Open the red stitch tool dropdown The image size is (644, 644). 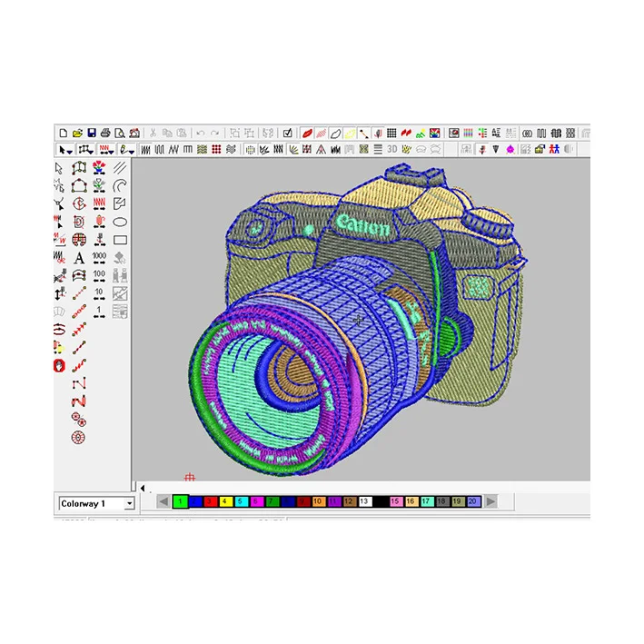tap(111, 152)
